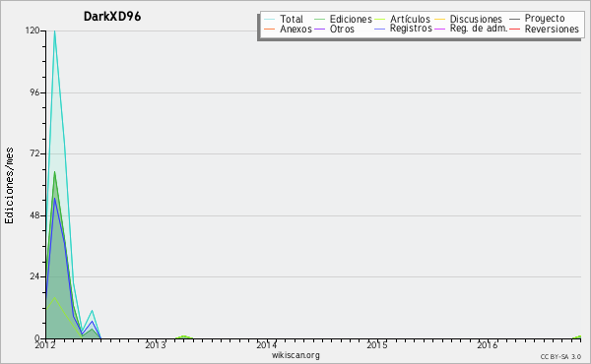Click the Otros legend entry
591x364 pixels.
(342, 29)
